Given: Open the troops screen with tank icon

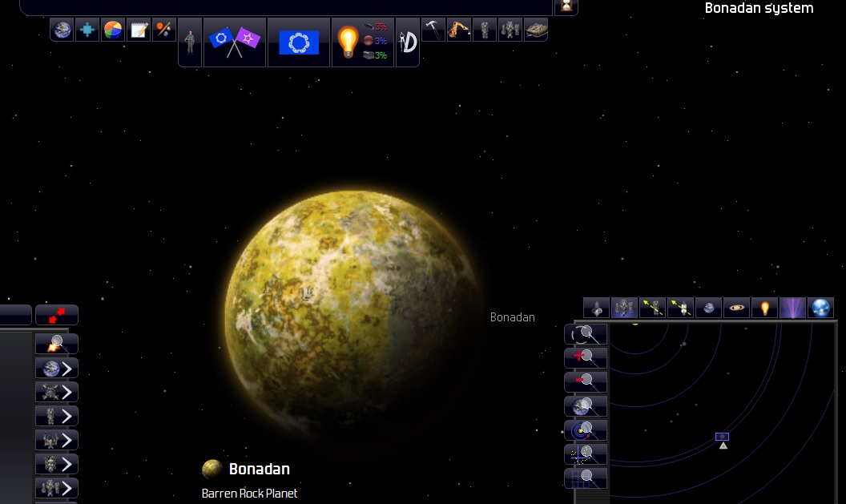Looking at the screenshot, I should tap(536, 30).
